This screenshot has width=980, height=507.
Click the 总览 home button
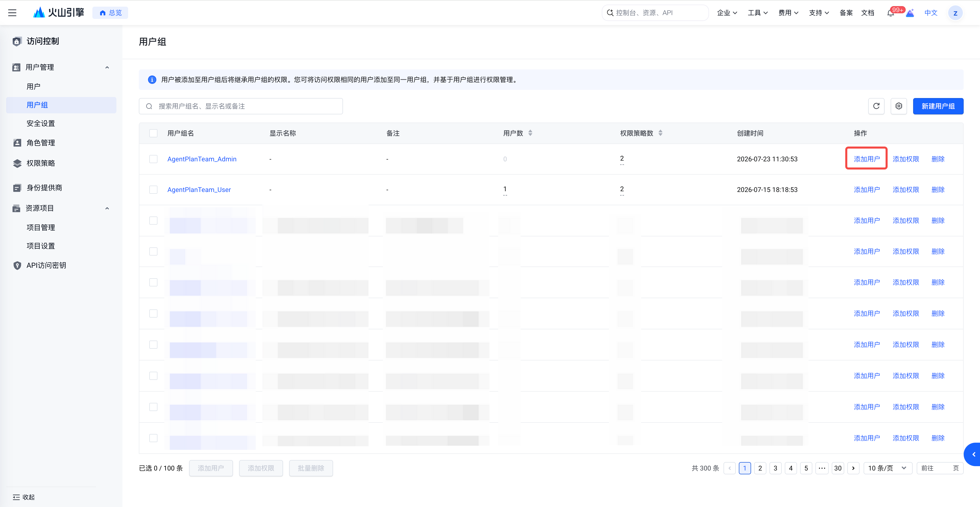[x=110, y=13]
